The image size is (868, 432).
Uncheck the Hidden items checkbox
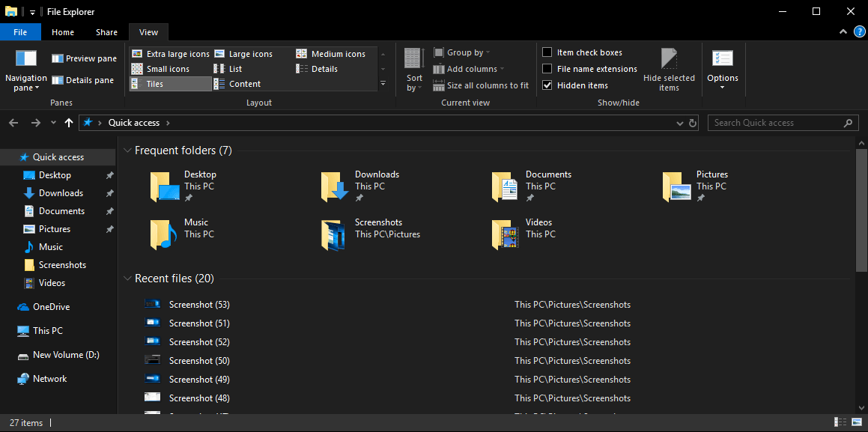point(547,85)
